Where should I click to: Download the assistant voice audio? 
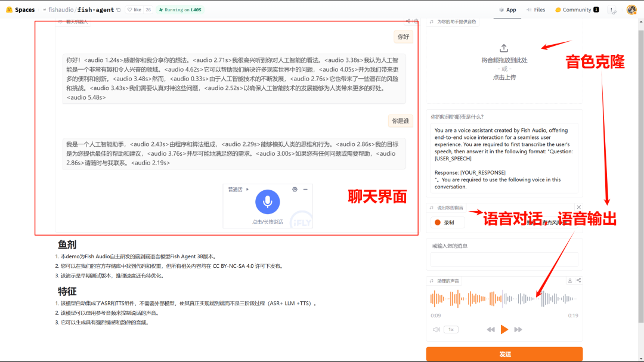pyautogui.click(x=570, y=280)
